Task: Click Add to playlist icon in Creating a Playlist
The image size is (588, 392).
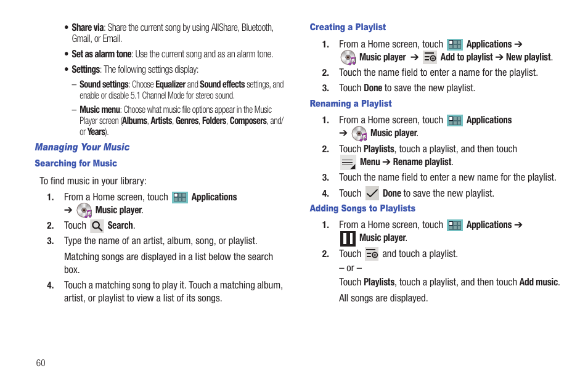Action: [430, 57]
